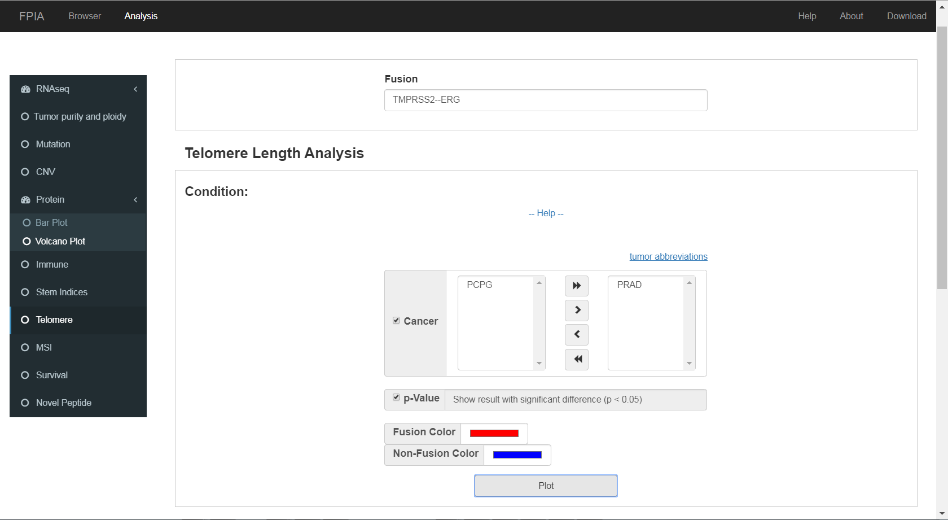Viewport: 948px width, 520px height.
Task: Switch to the Browser tab
Action: click(x=85, y=16)
